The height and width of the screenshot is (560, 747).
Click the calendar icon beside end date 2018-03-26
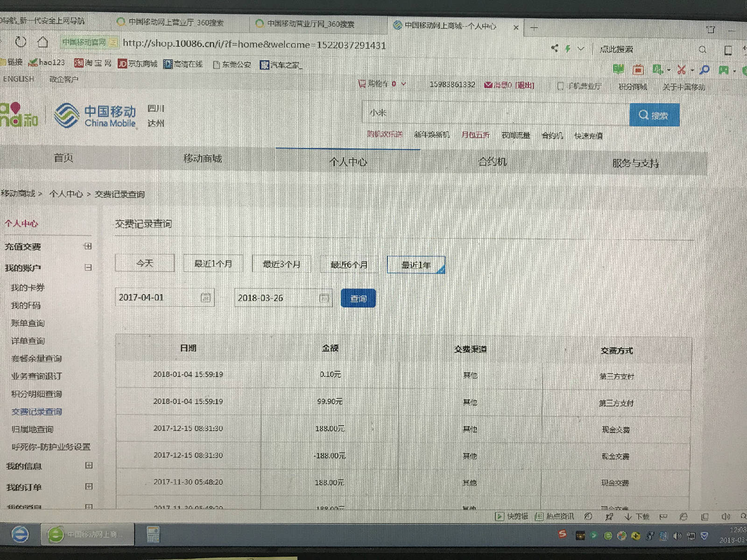324,298
